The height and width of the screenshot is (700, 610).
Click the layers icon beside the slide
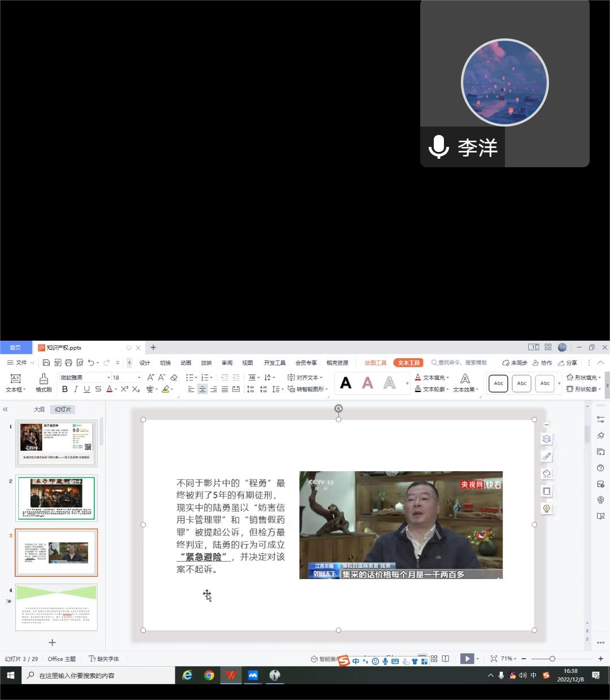(x=546, y=439)
